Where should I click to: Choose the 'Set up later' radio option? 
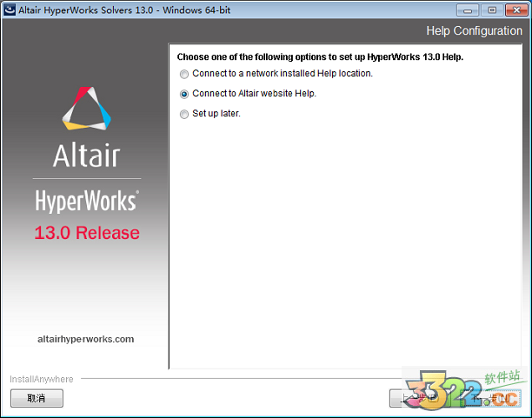coord(184,114)
